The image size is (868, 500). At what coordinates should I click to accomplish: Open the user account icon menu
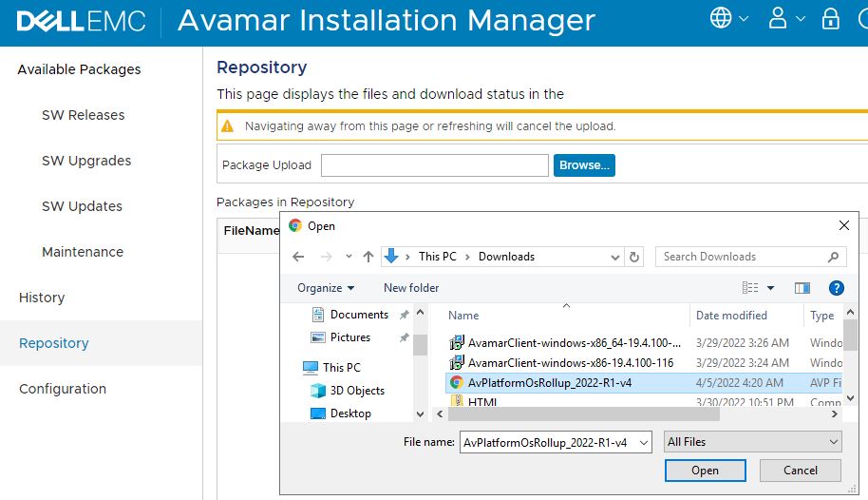coord(779,18)
